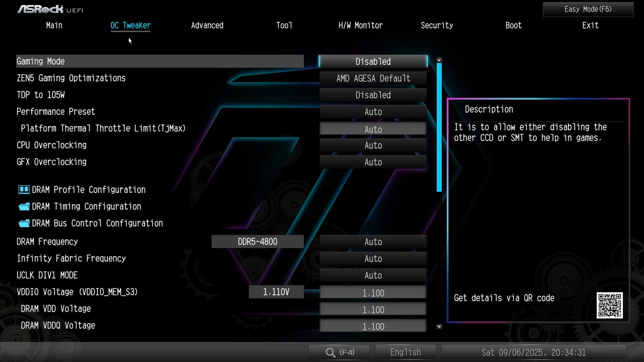Click the DRAM Bus Control folder icon
The height and width of the screenshot is (362, 644).
pyautogui.click(x=24, y=223)
